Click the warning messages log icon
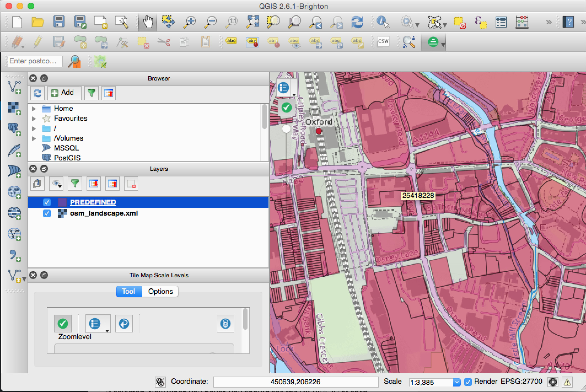 pyautogui.click(x=567, y=382)
